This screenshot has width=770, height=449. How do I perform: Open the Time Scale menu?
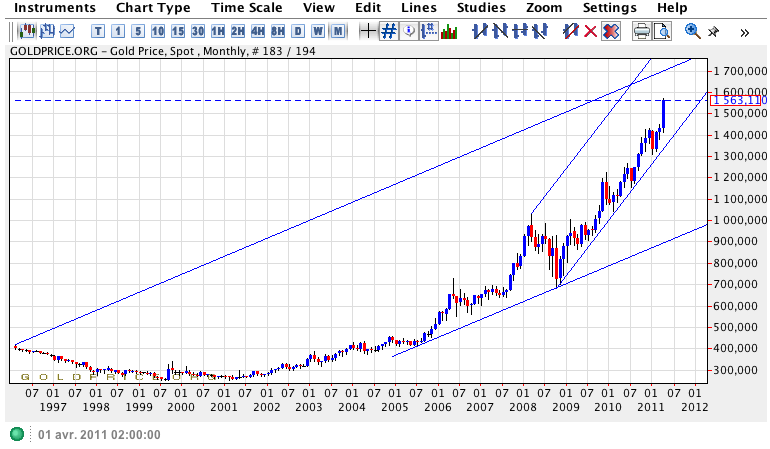246,8
